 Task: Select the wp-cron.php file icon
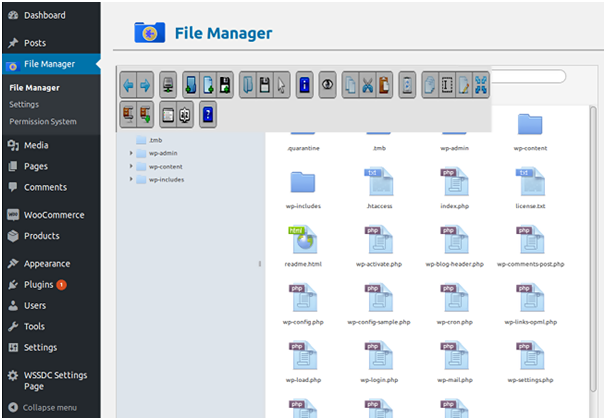pyautogui.click(x=454, y=297)
